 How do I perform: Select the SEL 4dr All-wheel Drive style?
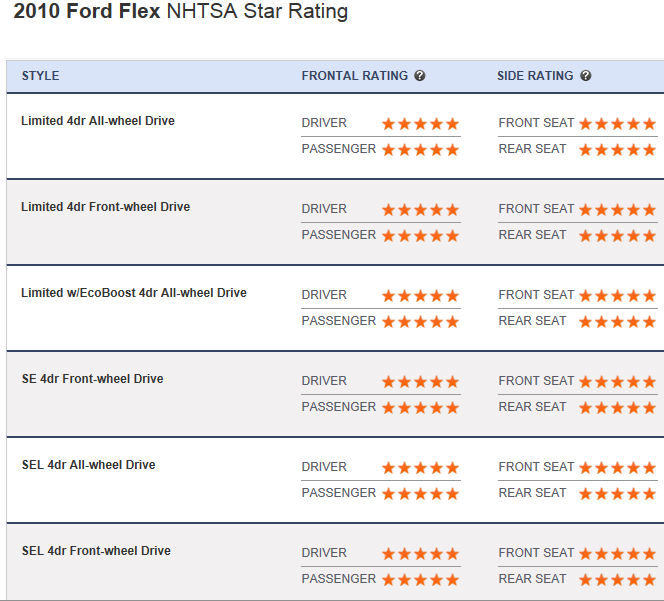(88, 465)
